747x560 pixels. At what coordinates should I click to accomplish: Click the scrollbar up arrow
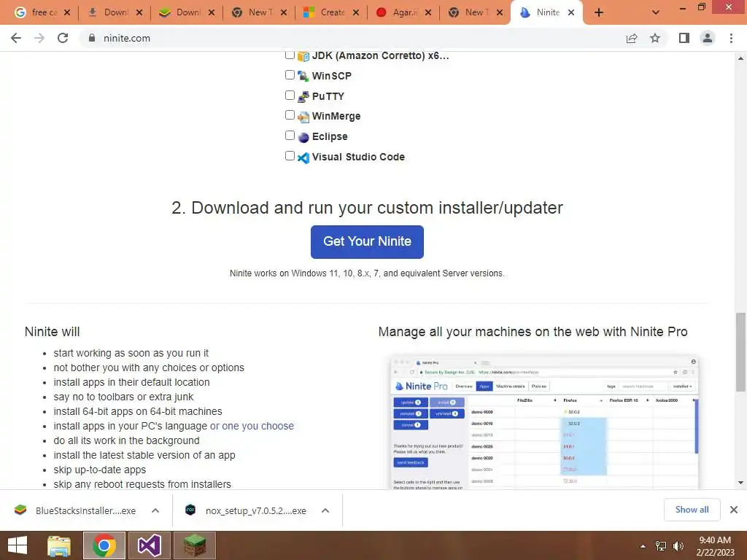pos(740,58)
